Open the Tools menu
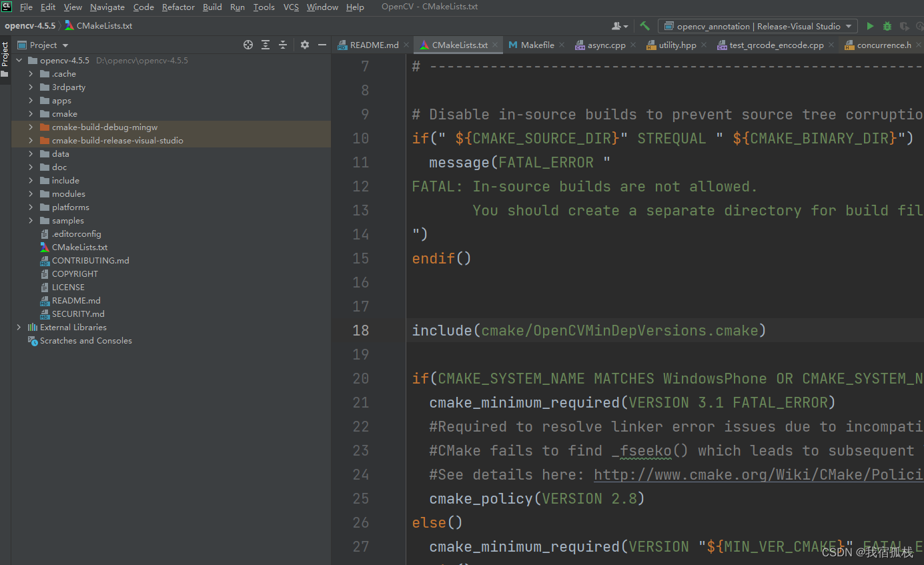Viewport: 924px width, 565px height. coord(264,7)
